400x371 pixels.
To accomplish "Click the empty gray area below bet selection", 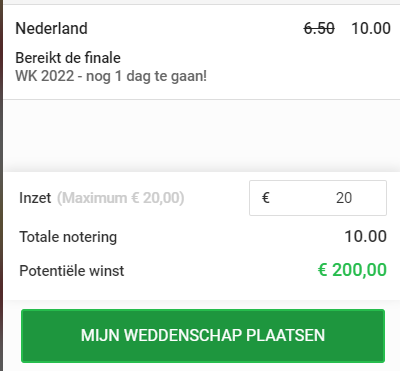I will pyautogui.click(x=201, y=135).
